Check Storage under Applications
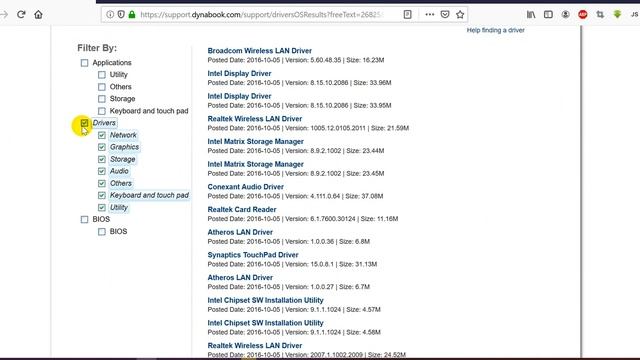 point(102,99)
